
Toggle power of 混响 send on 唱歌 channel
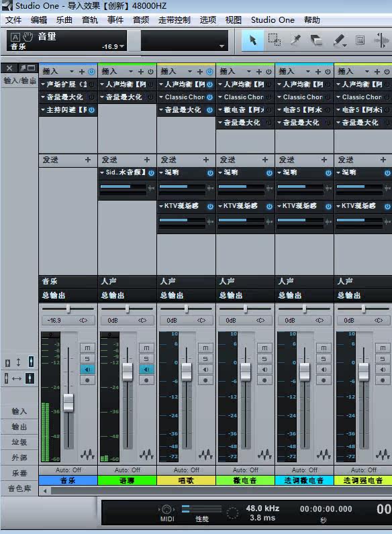click(x=210, y=173)
